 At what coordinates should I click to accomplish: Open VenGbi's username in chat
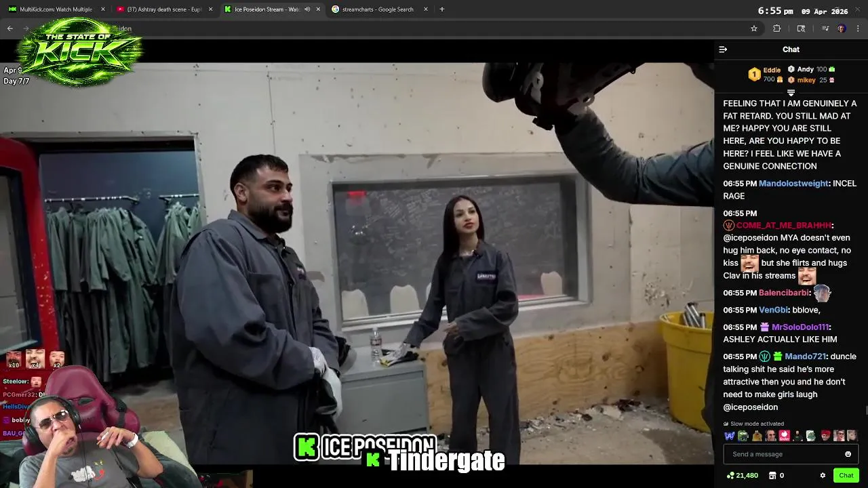(x=773, y=310)
